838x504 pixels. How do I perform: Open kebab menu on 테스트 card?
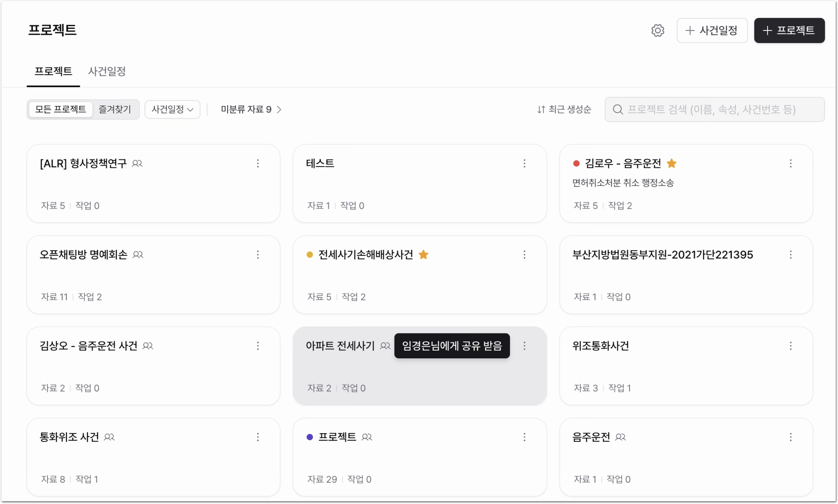(524, 163)
